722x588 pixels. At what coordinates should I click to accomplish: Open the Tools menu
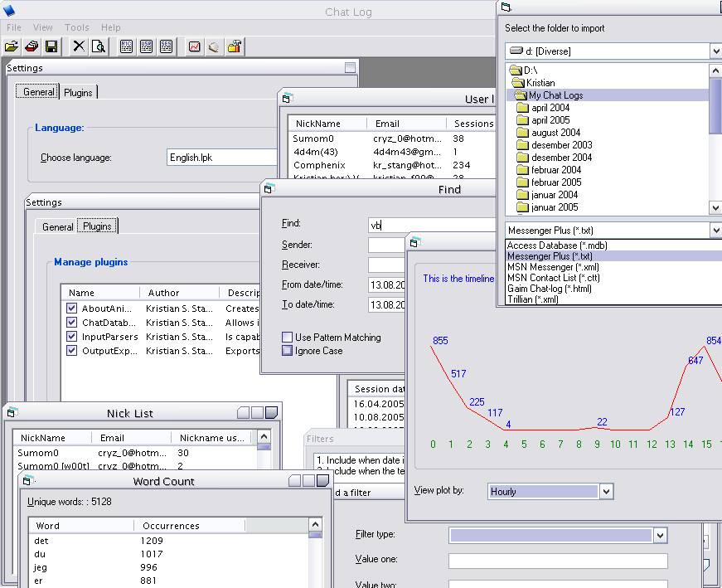[x=77, y=27]
